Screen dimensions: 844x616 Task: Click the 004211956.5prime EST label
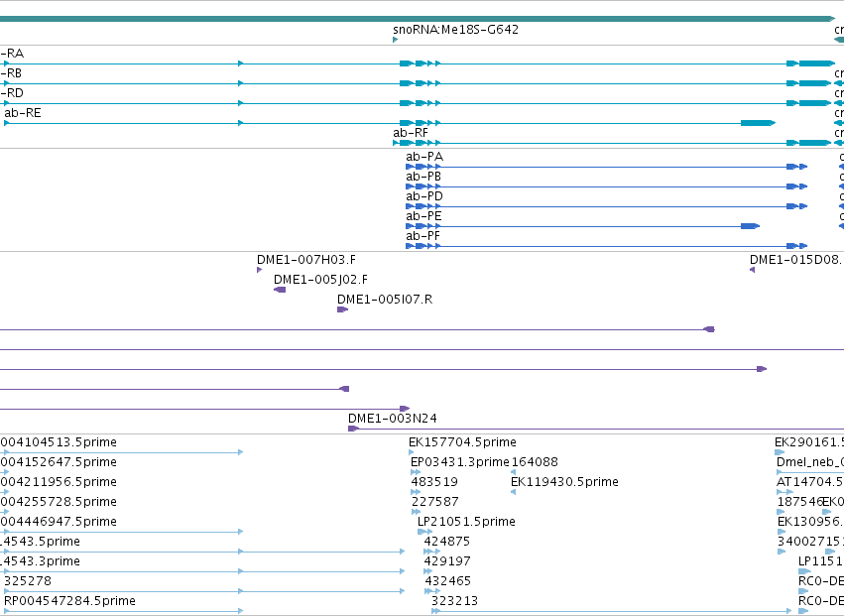pos(59,482)
